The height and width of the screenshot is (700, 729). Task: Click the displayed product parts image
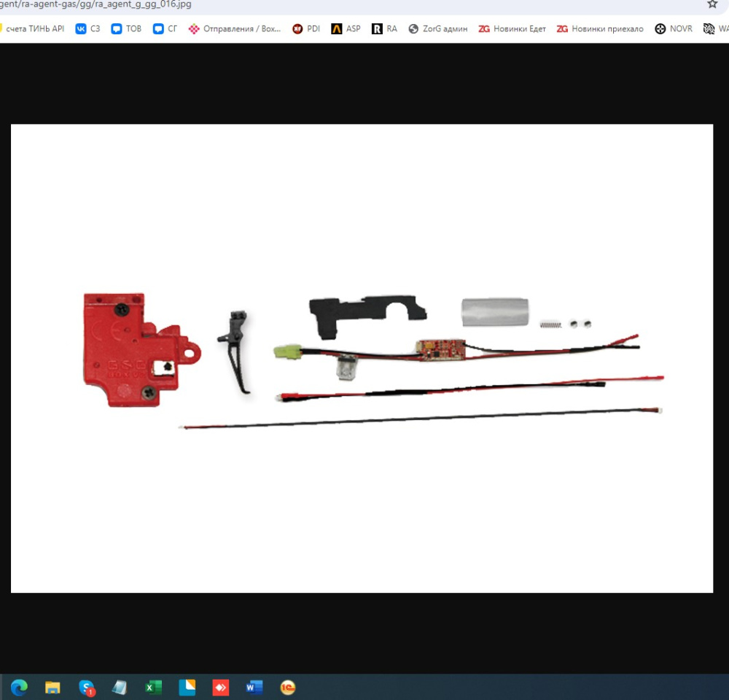pos(362,358)
